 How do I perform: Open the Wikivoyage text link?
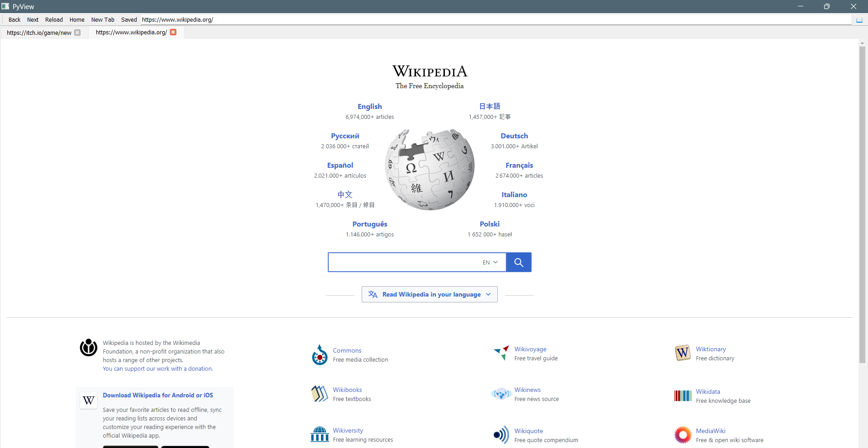(x=530, y=349)
